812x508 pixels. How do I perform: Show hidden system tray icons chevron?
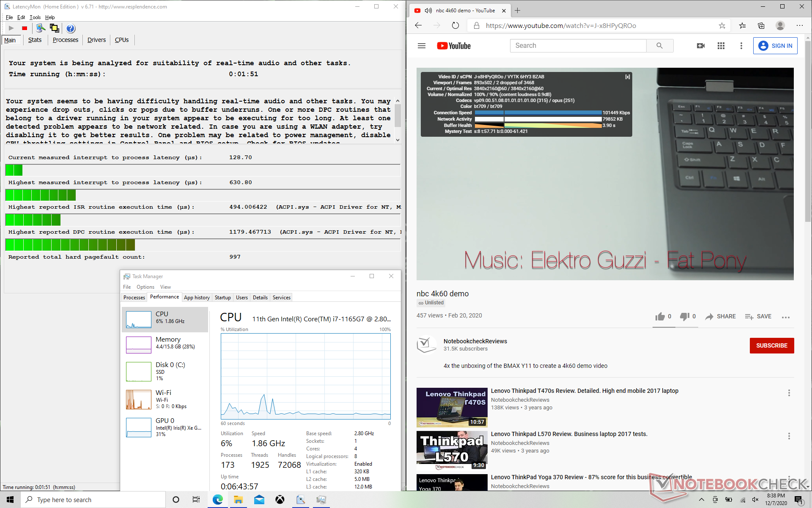point(701,500)
